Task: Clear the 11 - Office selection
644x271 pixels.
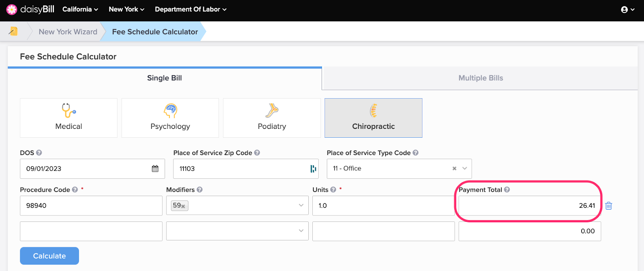Action: (x=454, y=169)
